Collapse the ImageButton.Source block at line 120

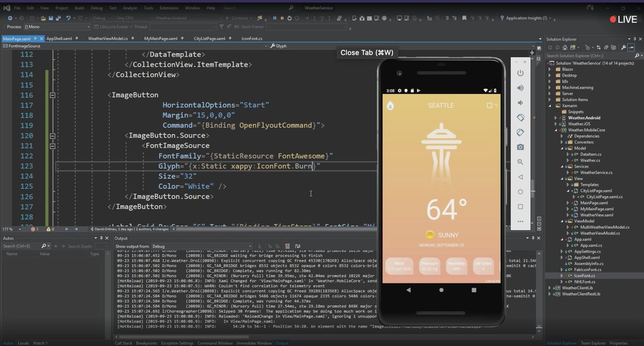[x=52, y=135]
